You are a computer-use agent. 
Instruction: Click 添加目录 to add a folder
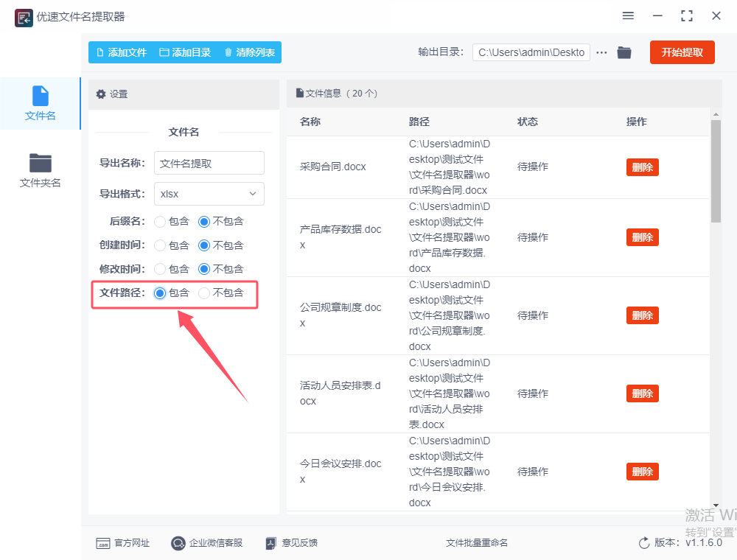coord(185,52)
